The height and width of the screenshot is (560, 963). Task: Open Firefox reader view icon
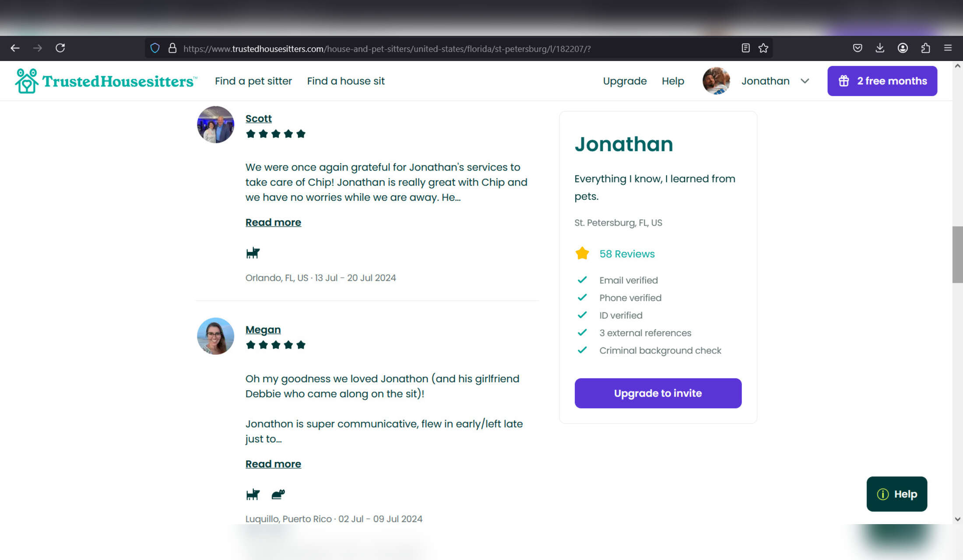tap(746, 48)
